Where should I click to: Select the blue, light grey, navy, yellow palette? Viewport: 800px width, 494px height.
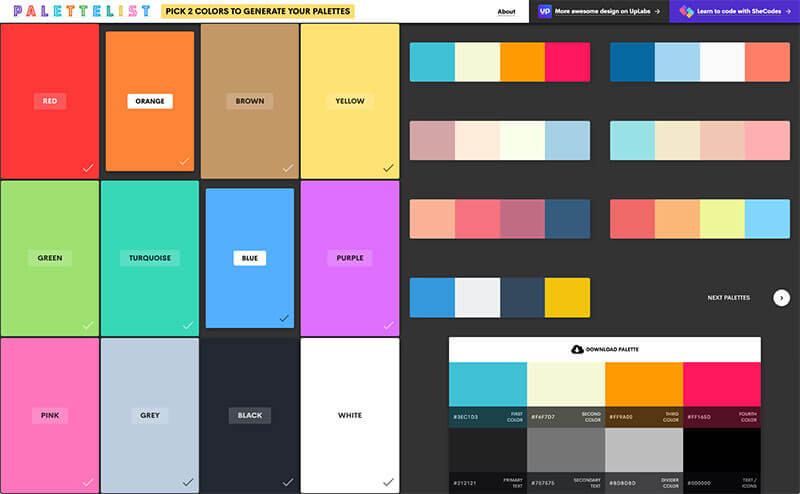coord(499,298)
